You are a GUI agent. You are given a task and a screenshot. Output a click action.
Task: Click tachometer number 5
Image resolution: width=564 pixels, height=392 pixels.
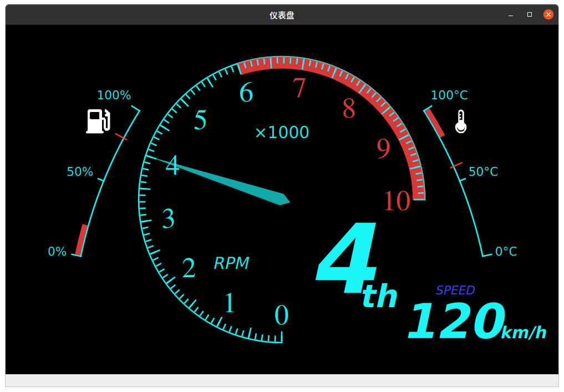click(x=200, y=120)
